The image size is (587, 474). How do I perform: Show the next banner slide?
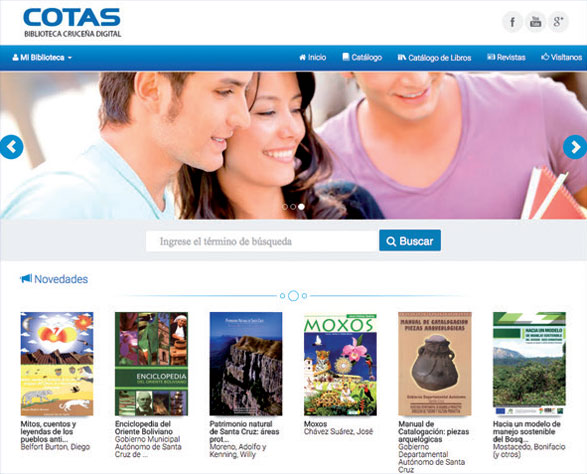575,147
